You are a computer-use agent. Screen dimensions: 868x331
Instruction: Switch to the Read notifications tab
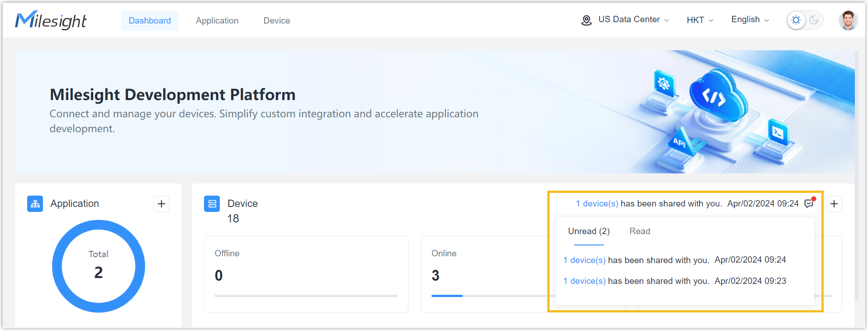click(640, 231)
